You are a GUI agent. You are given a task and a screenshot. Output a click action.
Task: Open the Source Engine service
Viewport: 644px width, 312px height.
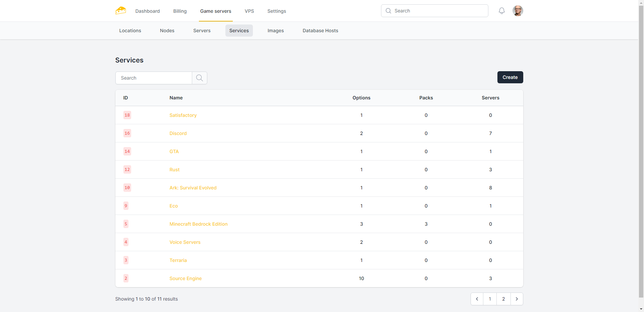tap(185, 278)
